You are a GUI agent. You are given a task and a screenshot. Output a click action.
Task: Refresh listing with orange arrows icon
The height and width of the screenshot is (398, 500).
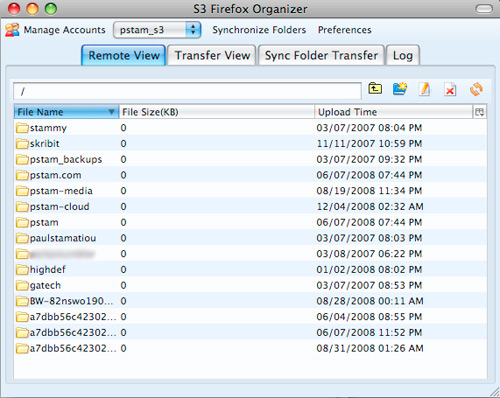(x=476, y=89)
